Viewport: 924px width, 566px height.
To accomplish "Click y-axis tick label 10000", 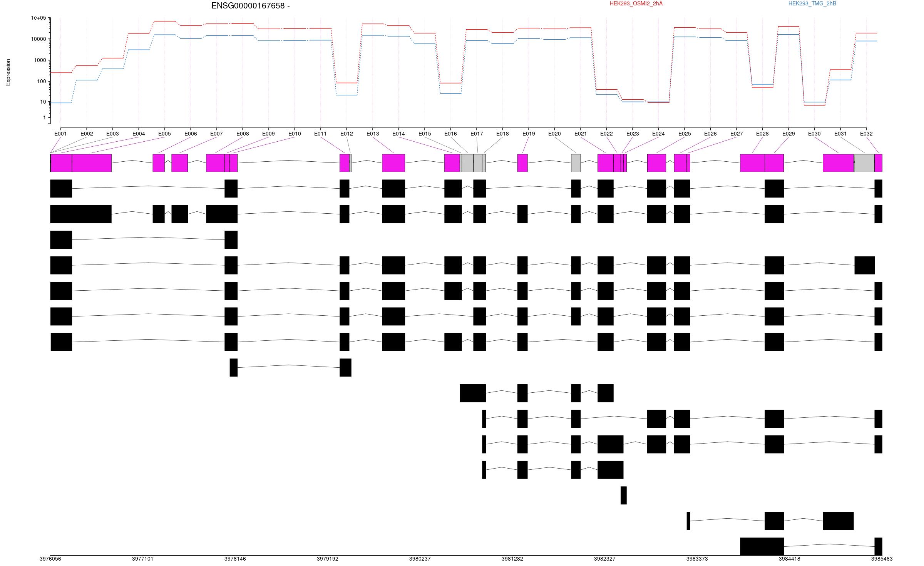I will click(x=38, y=39).
